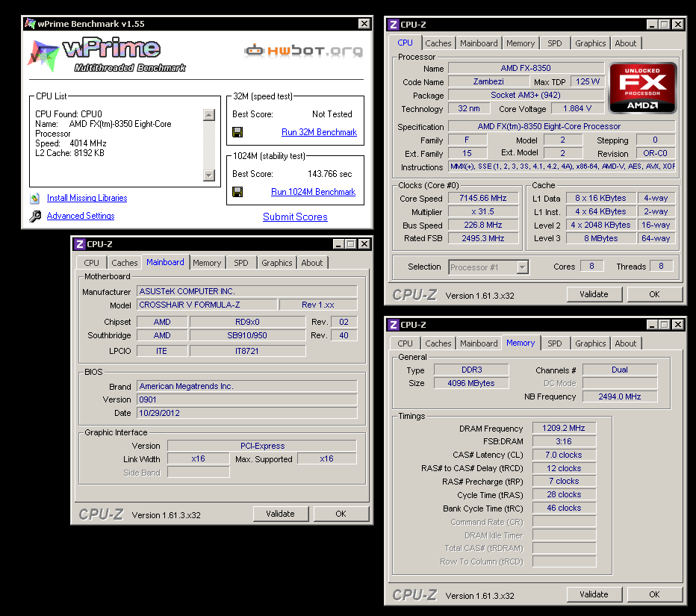Click the Multiplier value 'x 31.5'
Viewport: 696px width, 616px height.
(483, 212)
